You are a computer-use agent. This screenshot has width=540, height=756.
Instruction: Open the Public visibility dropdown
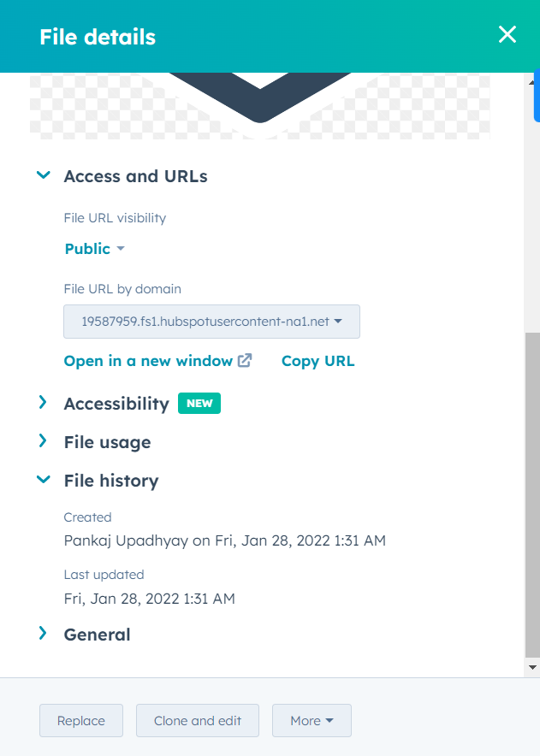[94, 249]
